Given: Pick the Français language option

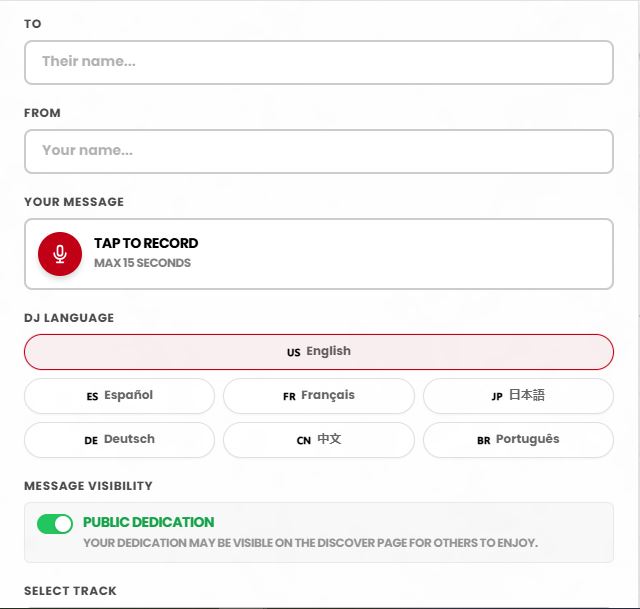Looking at the screenshot, I should pyautogui.click(x=318, y=396).
